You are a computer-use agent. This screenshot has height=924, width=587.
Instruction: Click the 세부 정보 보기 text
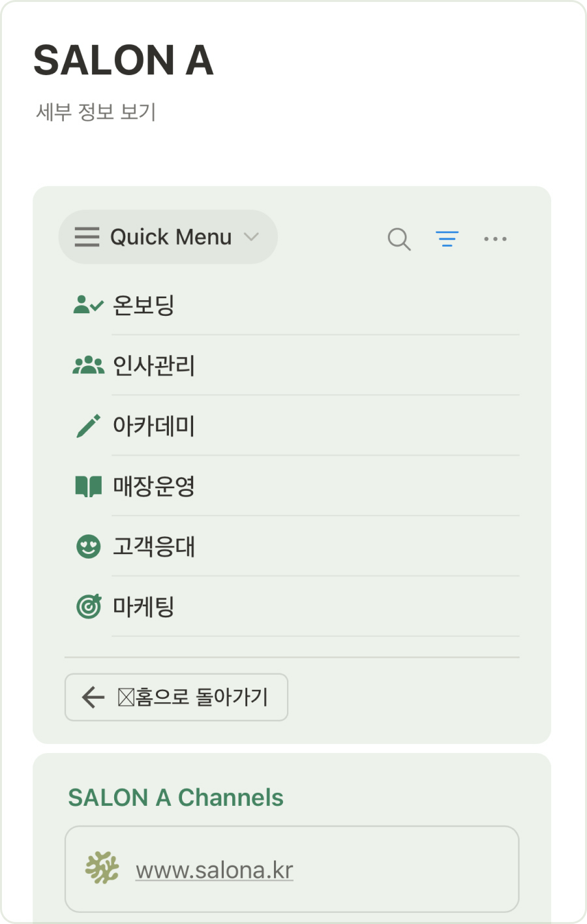(x=96, y=112)
